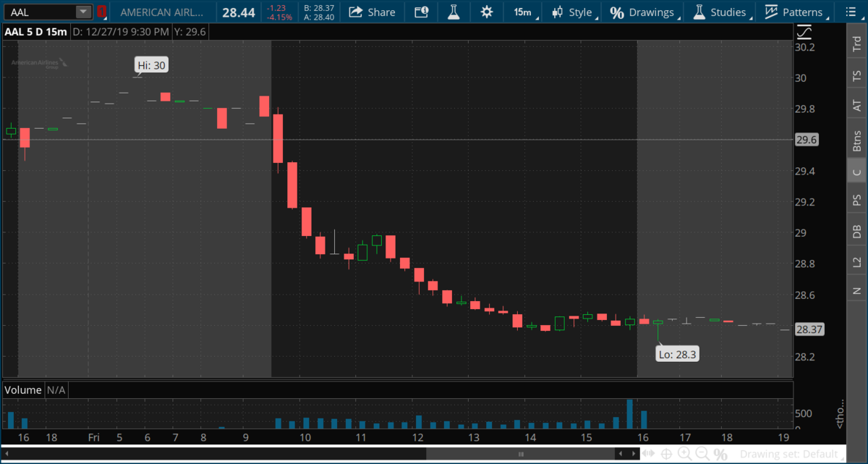868x464 pixels.
Task: Open the L2 sidebar tab
Action: click(857, 261)
